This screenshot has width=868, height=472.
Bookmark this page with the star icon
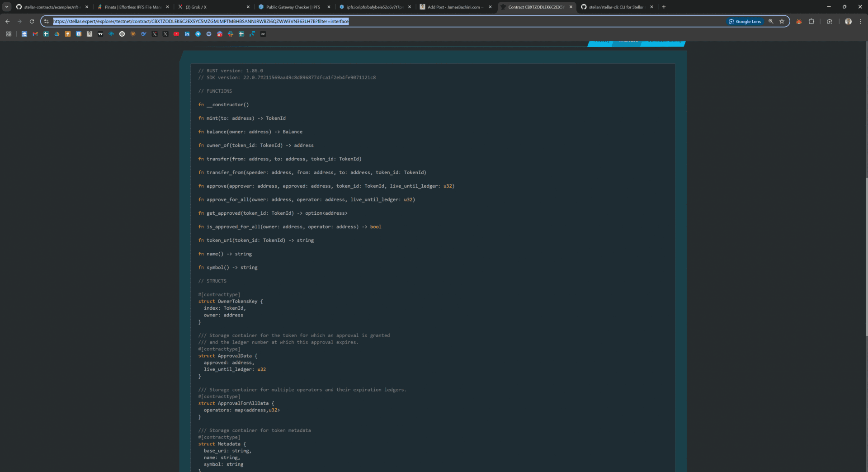[782, 21]
